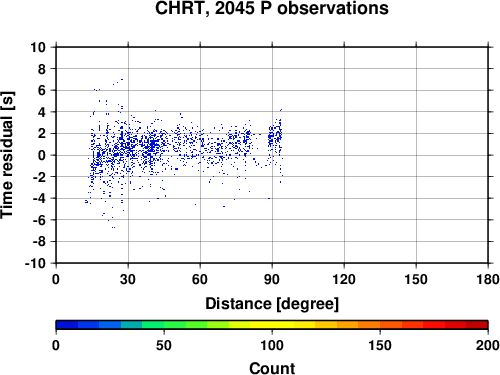500x375 pixels.
Task: Click the x-axis tick label 90
Action: point(272,279)
